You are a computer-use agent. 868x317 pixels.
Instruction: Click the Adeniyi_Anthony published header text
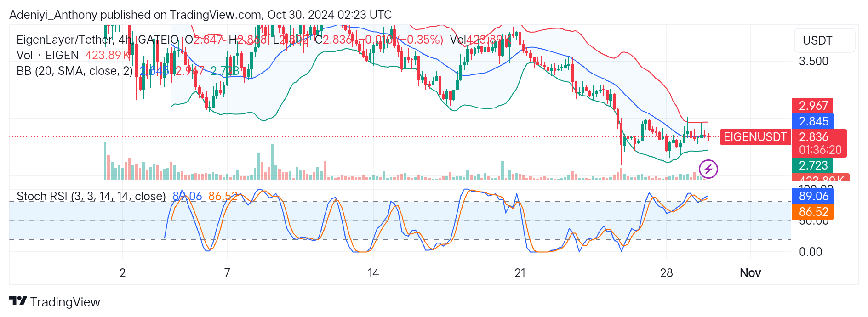click(200, 15)
